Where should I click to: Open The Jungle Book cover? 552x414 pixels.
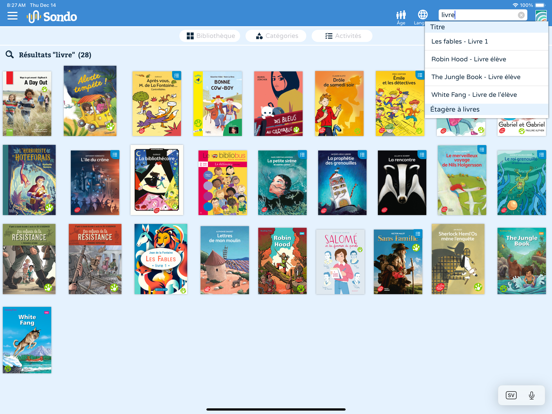pyautogui.click(x=522, y=261)
